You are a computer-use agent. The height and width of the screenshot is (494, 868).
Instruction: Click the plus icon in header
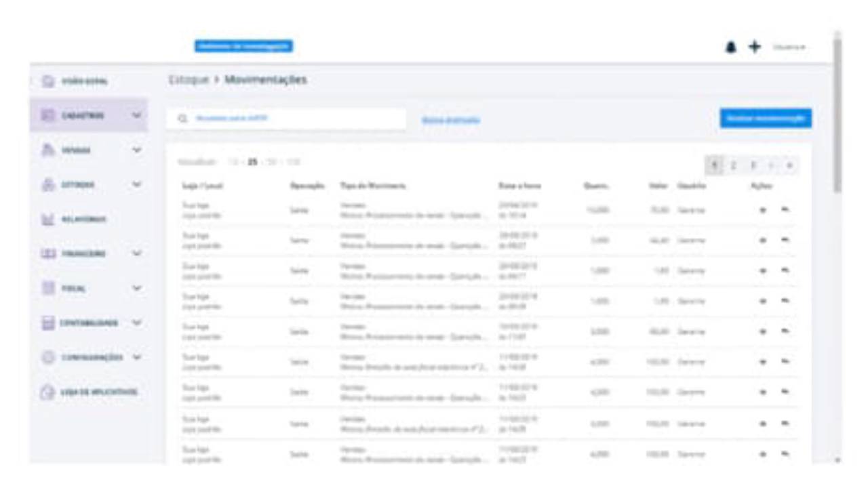[x=755, y=47]
